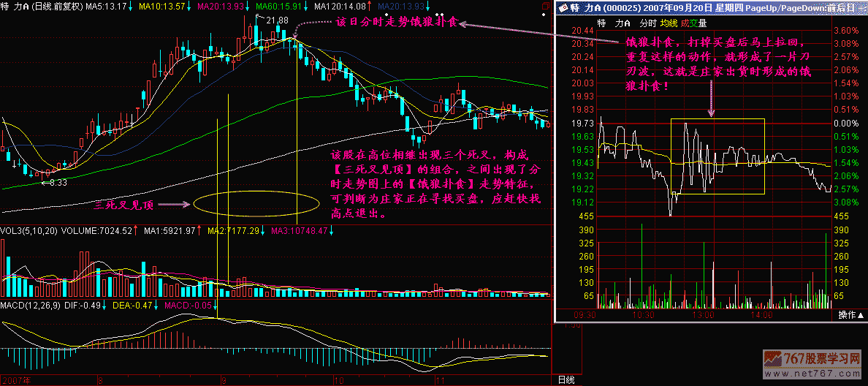The image size is (868, 386).
Task: Click the yellow highlight box in intraday chart
Action: tap(717, 156)
